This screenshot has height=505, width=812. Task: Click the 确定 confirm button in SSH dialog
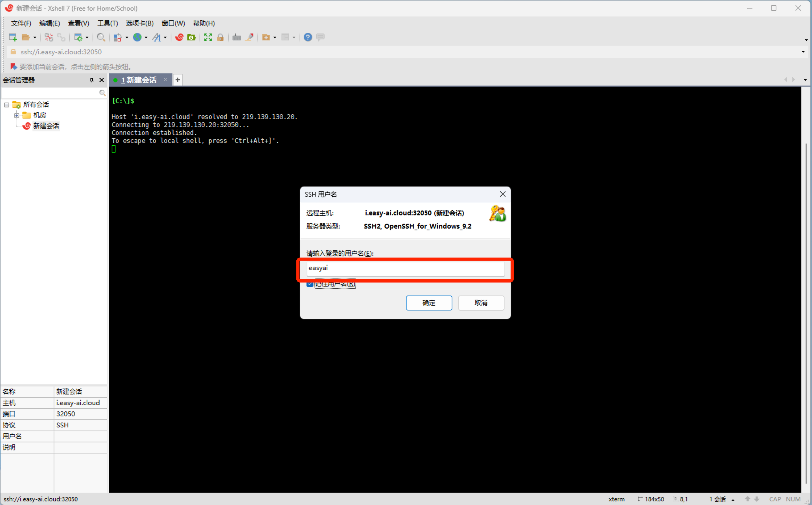click(x=428, y=302)
